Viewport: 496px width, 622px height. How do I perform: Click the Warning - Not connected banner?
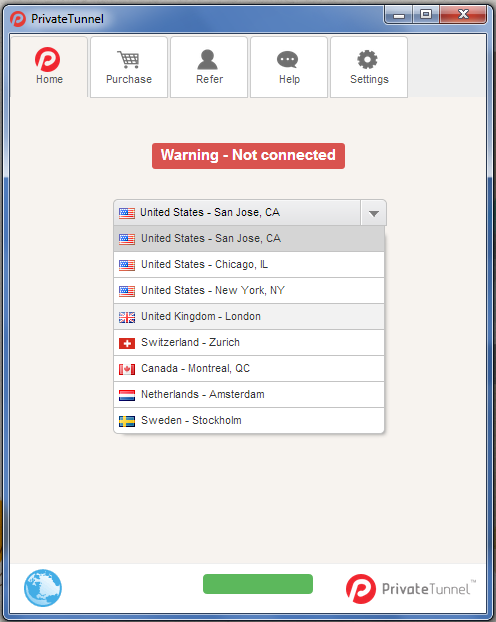click(248, 156)
